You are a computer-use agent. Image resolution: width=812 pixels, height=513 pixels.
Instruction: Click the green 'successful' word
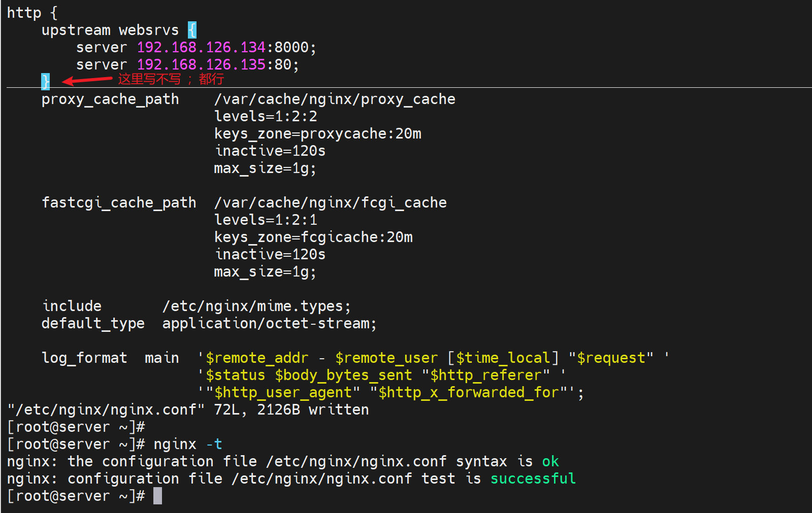coord(533,479)
